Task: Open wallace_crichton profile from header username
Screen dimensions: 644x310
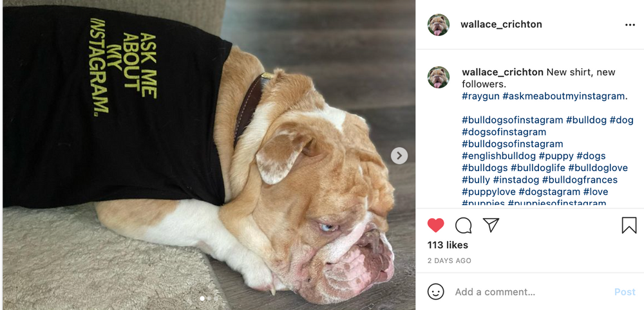Action: point(501,24)
